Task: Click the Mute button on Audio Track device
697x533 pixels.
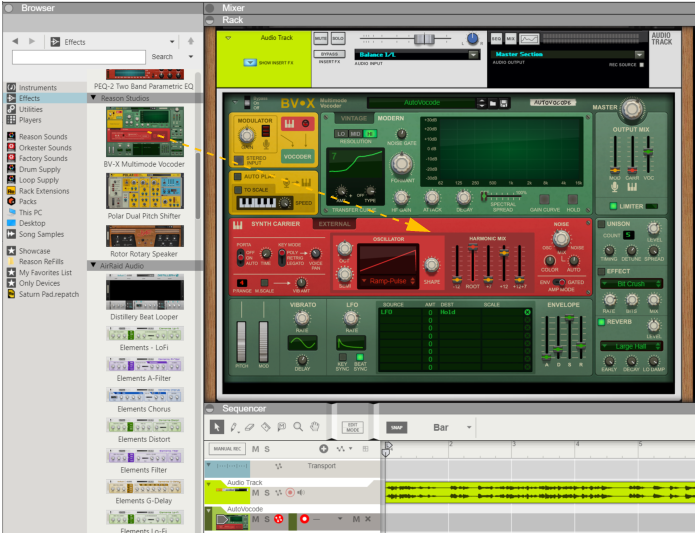Action: point(320,39)
